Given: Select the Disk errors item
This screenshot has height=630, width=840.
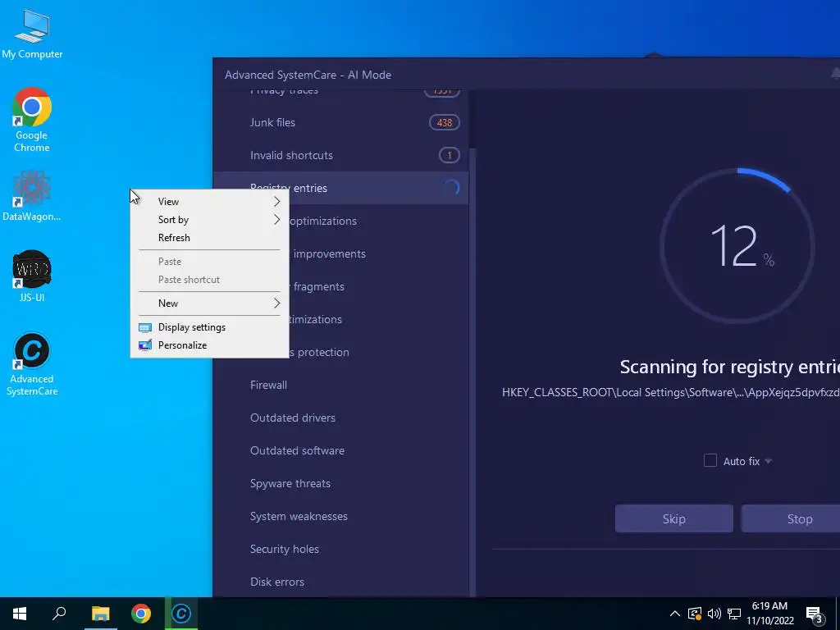Looking at the screenshot, I should click(x=340, y=582).
